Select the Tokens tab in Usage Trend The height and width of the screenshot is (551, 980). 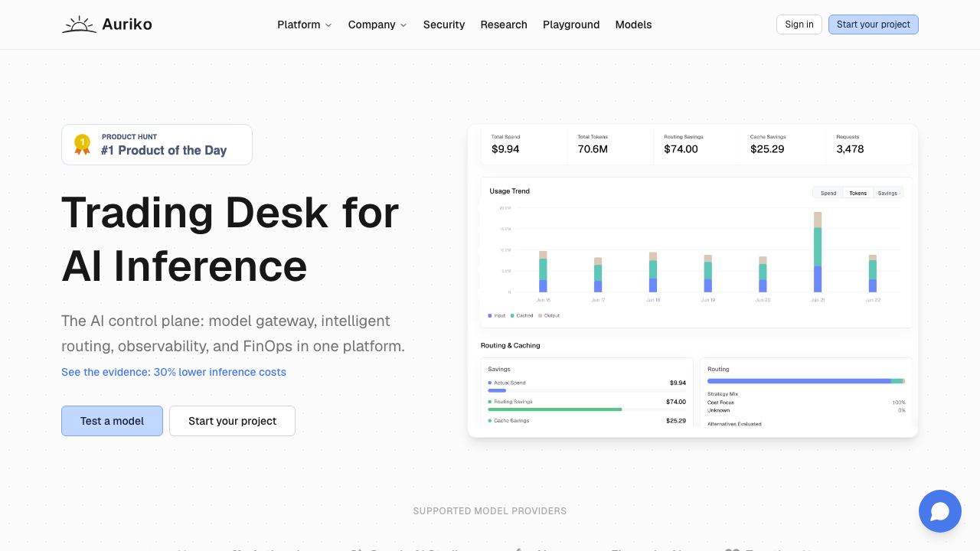[x=858, y=193]
